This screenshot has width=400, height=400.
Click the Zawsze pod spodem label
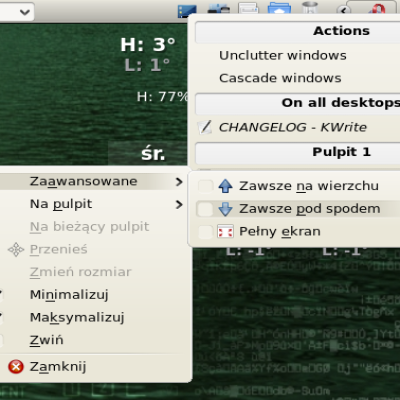coord(310,209)
